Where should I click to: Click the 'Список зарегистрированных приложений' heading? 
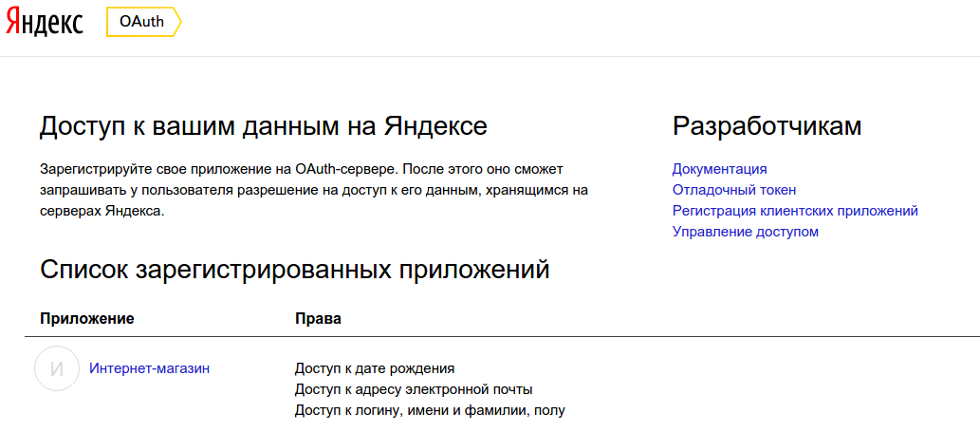click(x=295, y=270)
